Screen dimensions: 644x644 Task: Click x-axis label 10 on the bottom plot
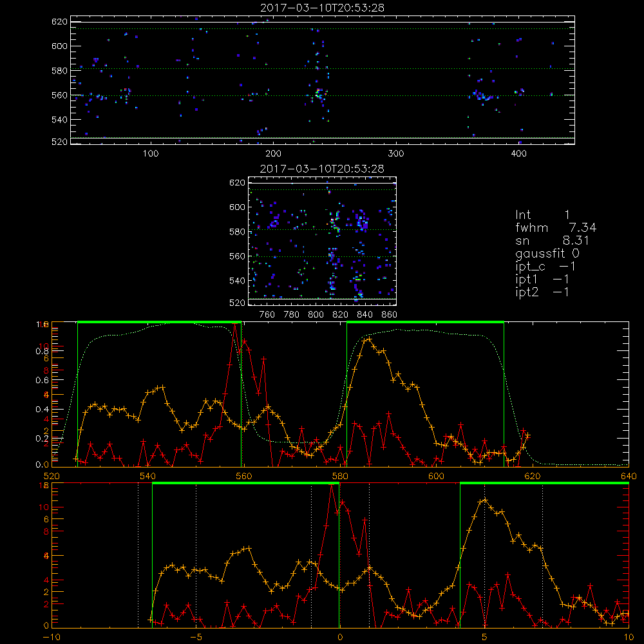[x=629, y=637]
